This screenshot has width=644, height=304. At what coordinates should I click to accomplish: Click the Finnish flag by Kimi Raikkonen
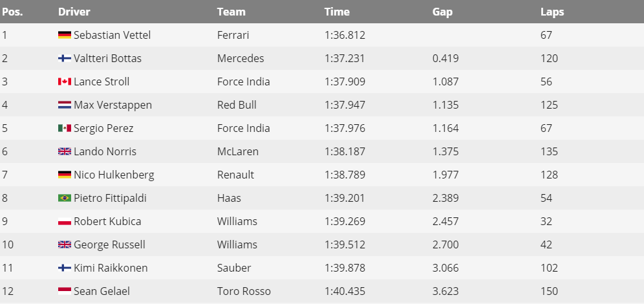coord(65,268)
